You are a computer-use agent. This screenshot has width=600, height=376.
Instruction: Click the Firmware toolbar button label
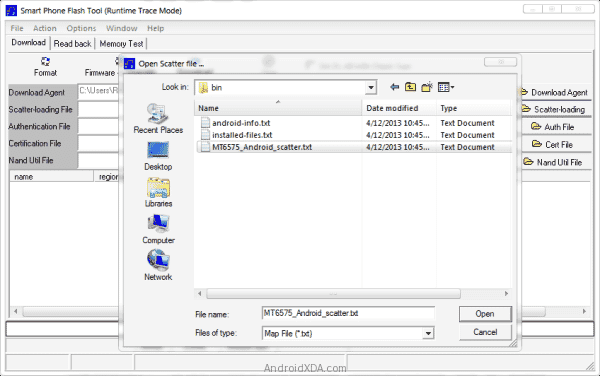click(99, 73)
